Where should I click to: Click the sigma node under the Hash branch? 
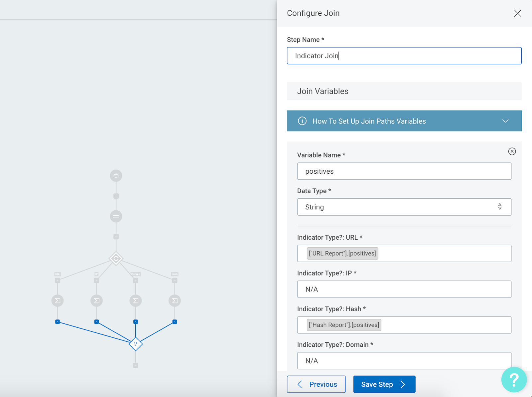pyautogui.click(x=175, y=300)
